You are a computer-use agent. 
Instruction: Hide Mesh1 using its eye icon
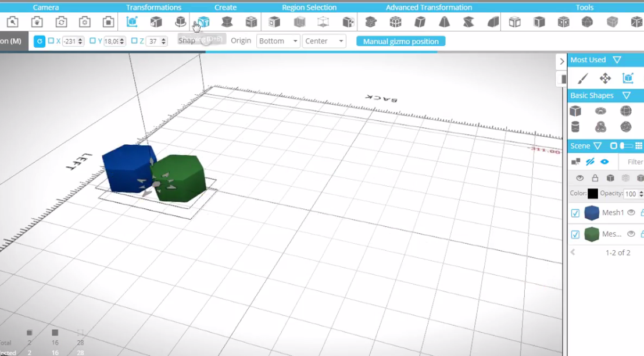coord(631,212)
